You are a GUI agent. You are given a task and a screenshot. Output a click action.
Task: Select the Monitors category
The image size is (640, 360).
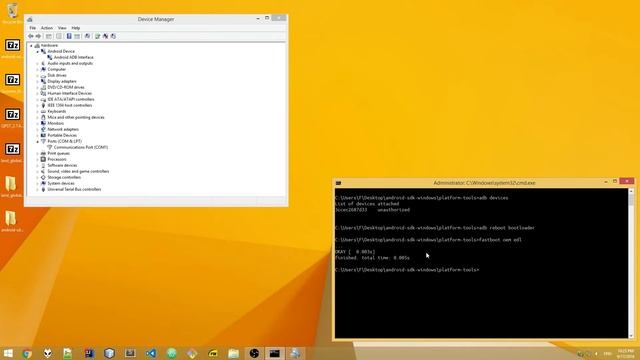point(56,123)
